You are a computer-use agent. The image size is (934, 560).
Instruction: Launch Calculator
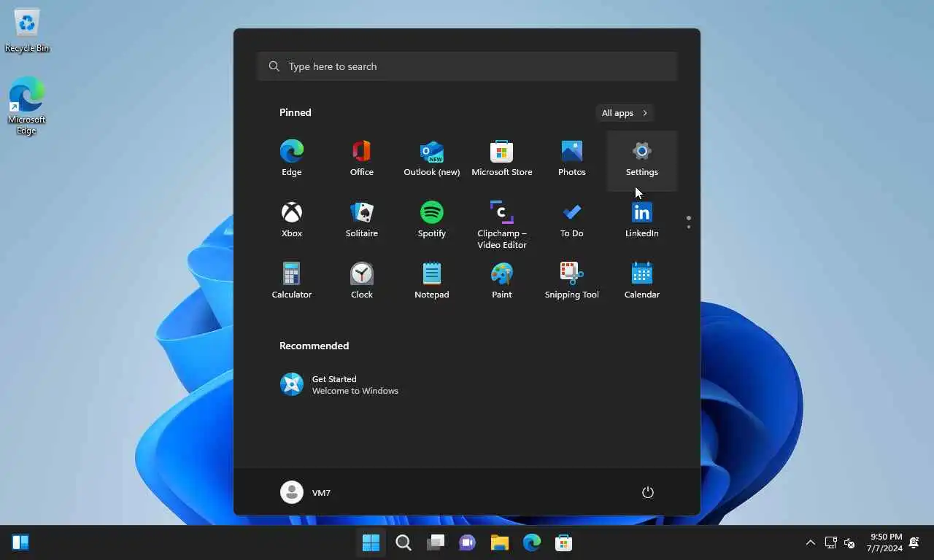(292, 282)
